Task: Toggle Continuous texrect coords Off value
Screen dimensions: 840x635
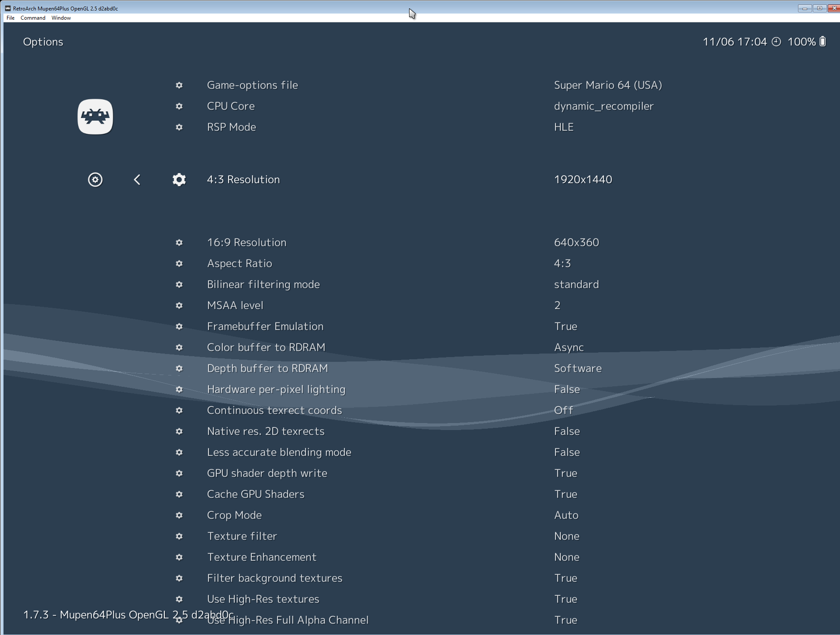Action: pyautogui.click(x=563, y=410)
